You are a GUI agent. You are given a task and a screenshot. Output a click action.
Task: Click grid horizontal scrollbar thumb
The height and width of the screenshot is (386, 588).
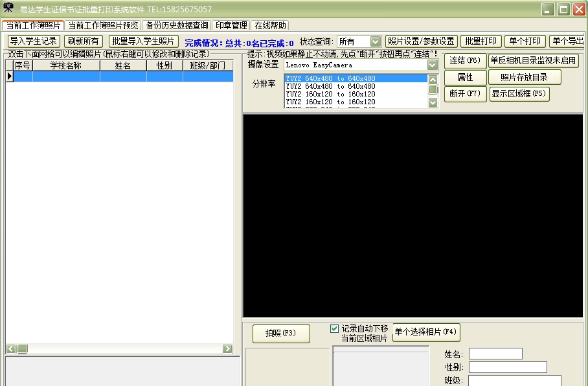(22, 349)
